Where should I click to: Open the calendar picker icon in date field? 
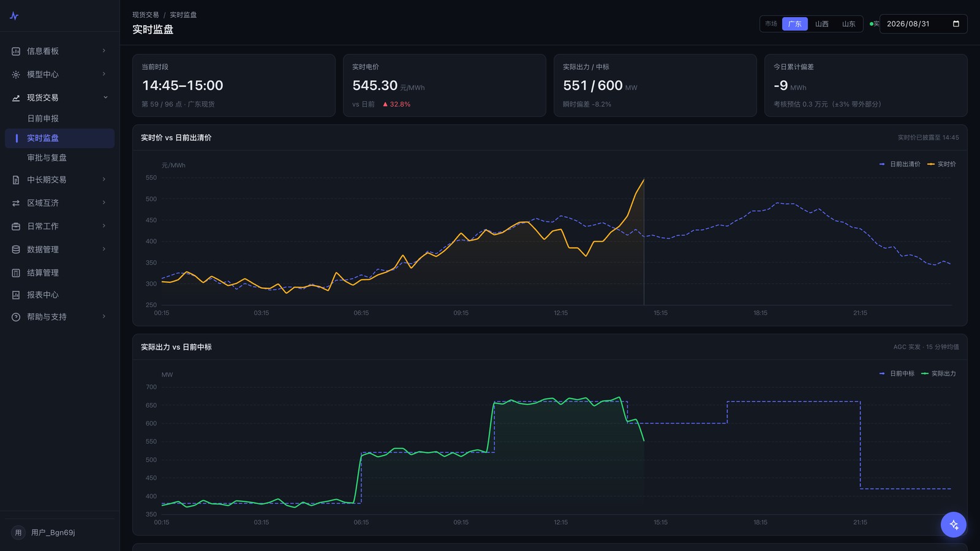pyautogui.click(x=956, y=24)
